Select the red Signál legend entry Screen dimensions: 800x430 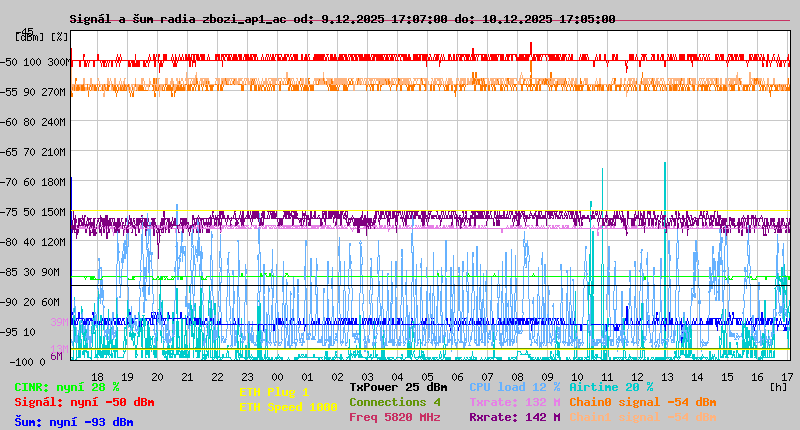[x=84, y=402]
